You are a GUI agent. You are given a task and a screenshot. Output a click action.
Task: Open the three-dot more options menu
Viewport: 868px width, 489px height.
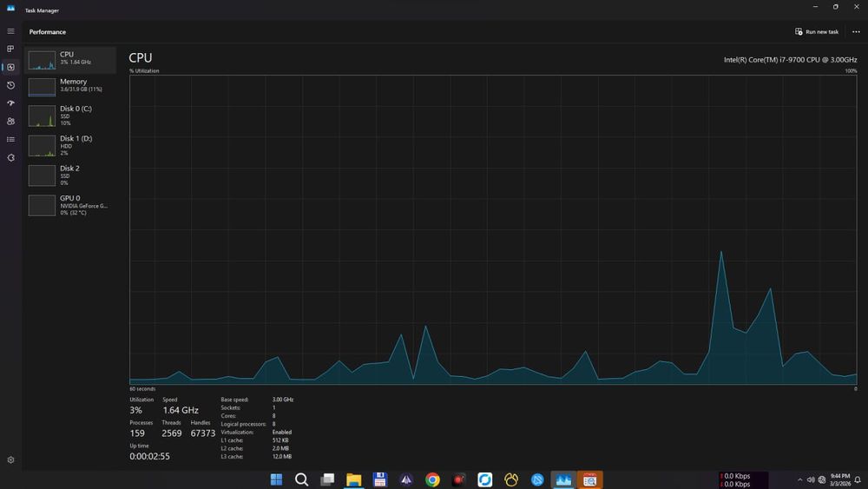point(856,31)
